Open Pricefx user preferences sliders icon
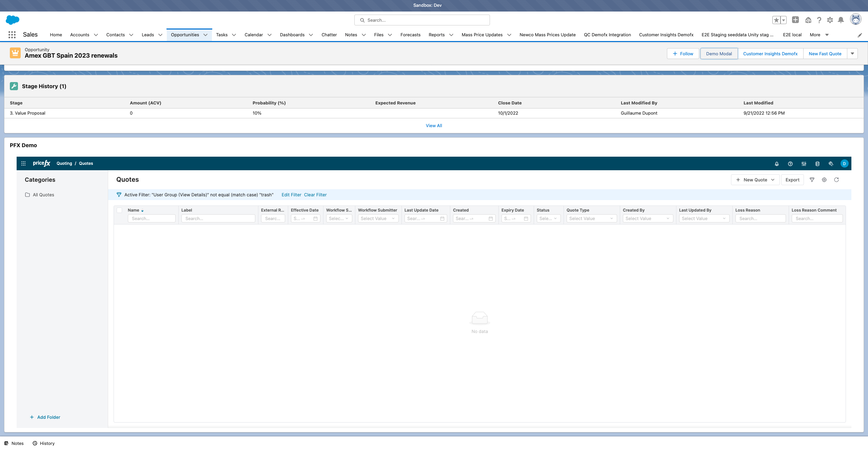868x450 pixels. pos(804,163)
